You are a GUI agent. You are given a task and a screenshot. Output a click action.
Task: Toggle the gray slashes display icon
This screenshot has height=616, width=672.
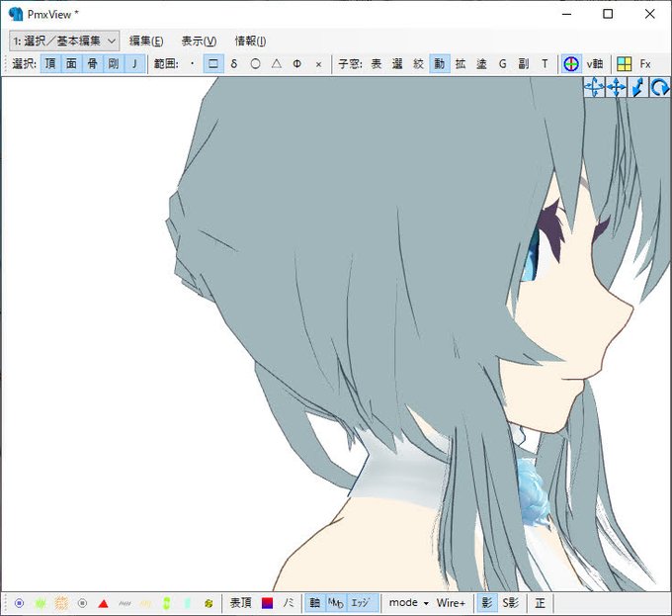coord(125,603)
